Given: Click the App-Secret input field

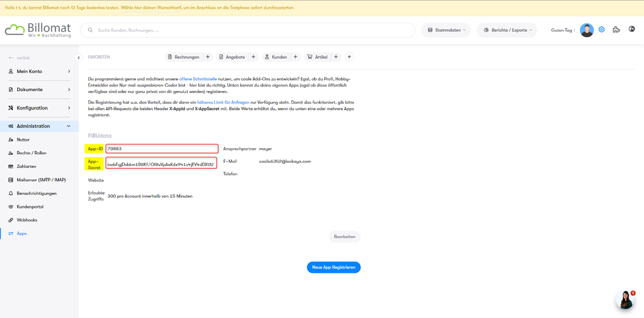Looking at the screenshot, I should point(161,164).
